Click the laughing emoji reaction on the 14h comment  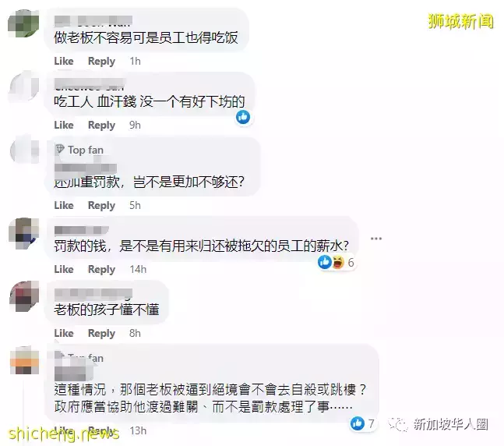[x=338, y=262]
